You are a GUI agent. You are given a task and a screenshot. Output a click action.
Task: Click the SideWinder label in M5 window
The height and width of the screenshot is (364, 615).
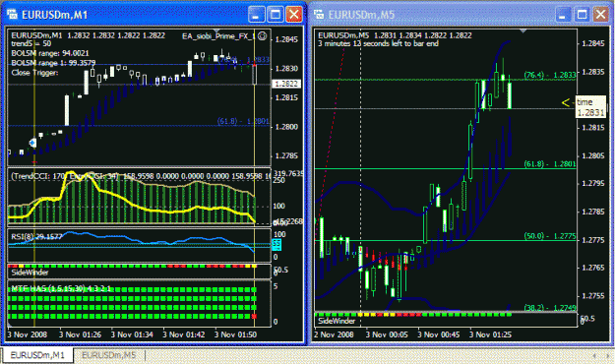[x=337, y=321]
